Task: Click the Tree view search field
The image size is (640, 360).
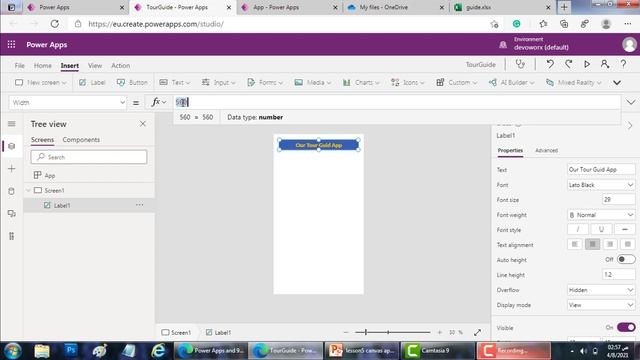Action: pos(89,157)
